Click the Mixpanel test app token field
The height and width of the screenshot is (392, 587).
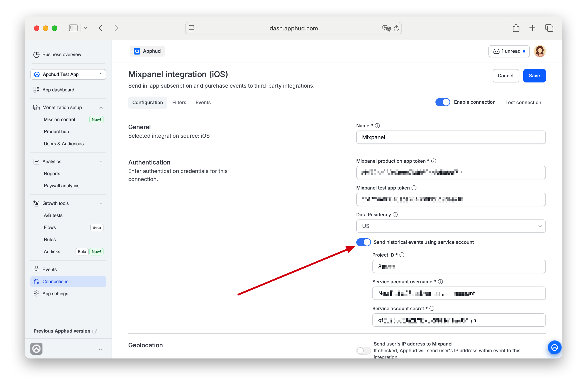coord(451,199)
